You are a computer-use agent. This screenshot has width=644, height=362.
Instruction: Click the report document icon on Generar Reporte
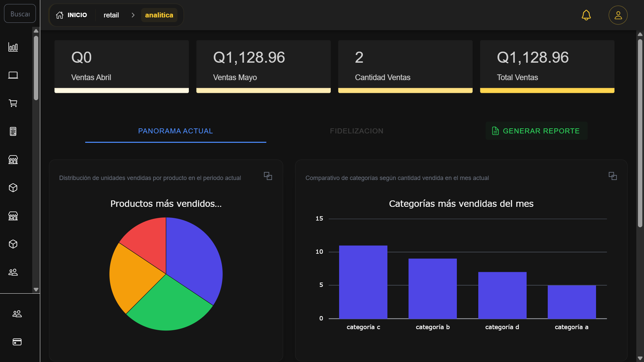tap(495, 131)
